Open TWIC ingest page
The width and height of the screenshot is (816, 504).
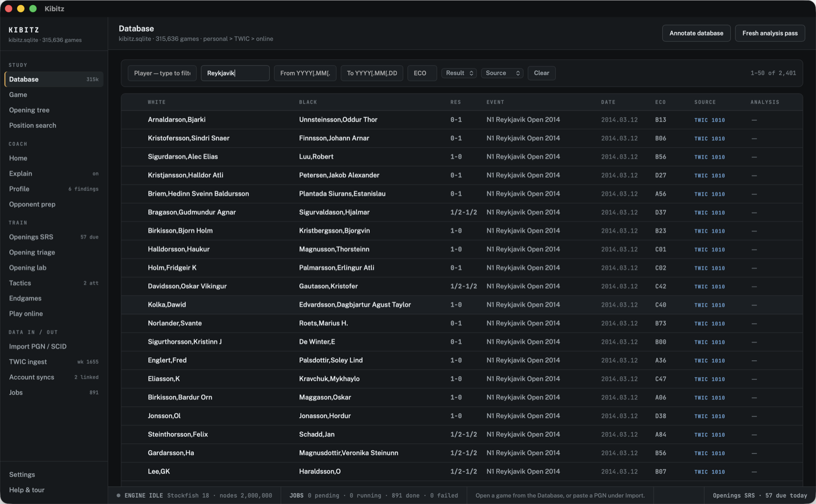pos(54,362)
